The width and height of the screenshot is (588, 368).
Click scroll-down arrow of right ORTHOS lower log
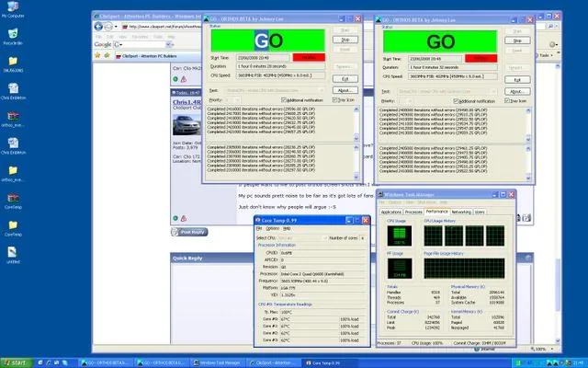point(528,178)
